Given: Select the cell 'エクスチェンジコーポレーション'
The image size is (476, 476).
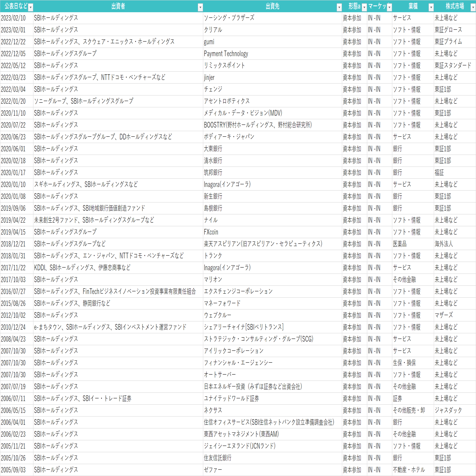Looking at the screenshot, I should (x=273, y=292).
